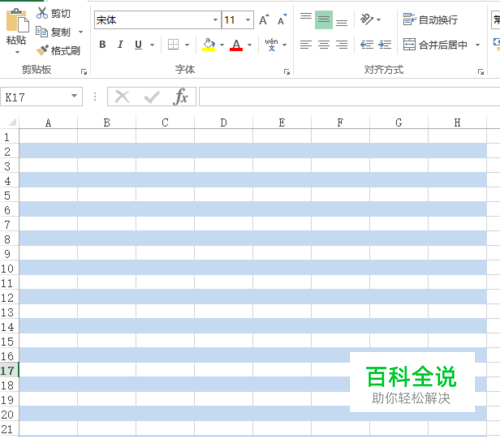Click the 粘贴 Paste label
500x437 pixels.
[16, 40]
